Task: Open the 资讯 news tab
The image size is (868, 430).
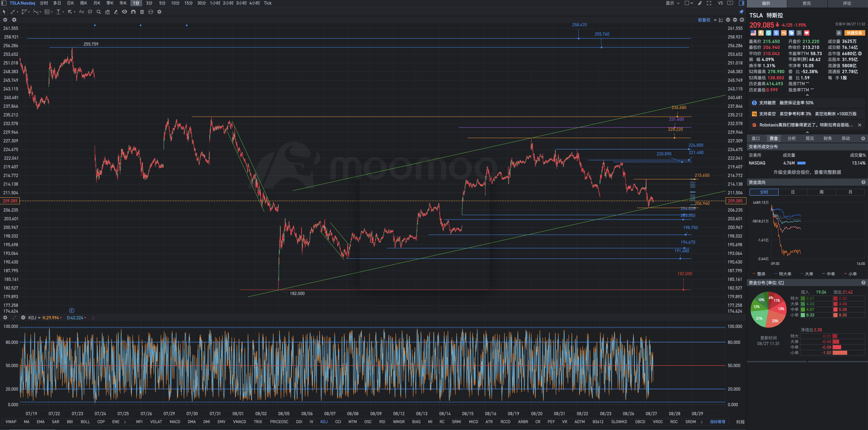Action: [807, 3]
